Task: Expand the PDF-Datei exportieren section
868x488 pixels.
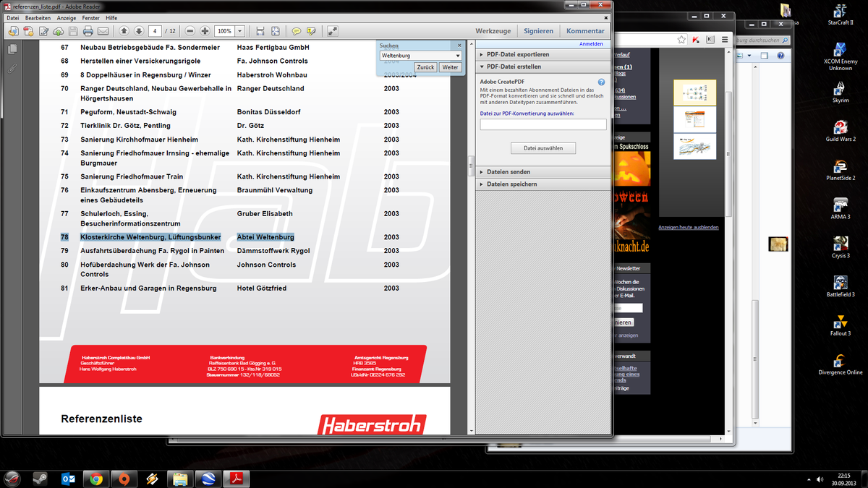Action: click(x=542, y=54)
